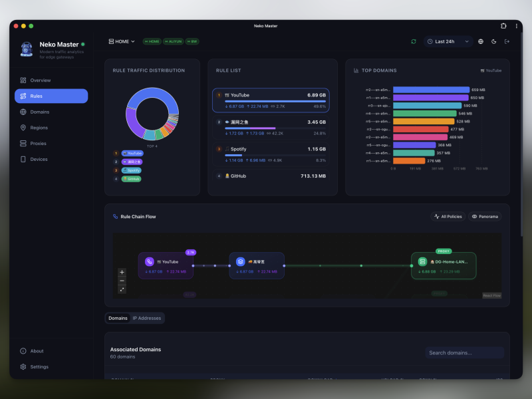Click the chevron beside Last 24h
532x399 pixels.
[x=467, y=41]
